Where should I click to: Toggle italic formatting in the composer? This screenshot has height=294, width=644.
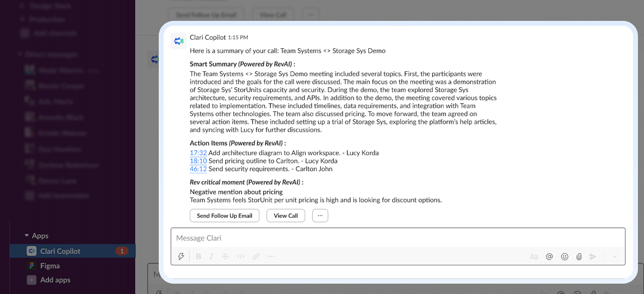(x=211, y=256)
